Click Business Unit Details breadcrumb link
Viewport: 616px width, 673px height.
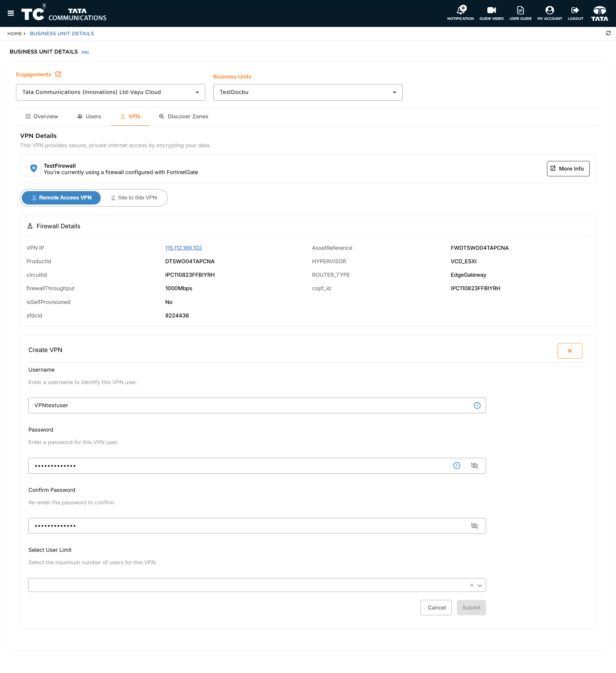click(x=62, y=33)
